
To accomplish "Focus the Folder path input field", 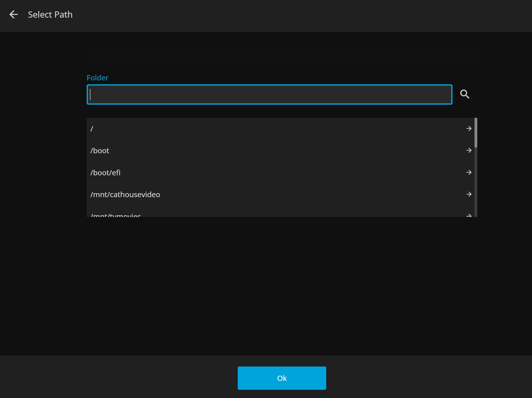I will [269, 94].
